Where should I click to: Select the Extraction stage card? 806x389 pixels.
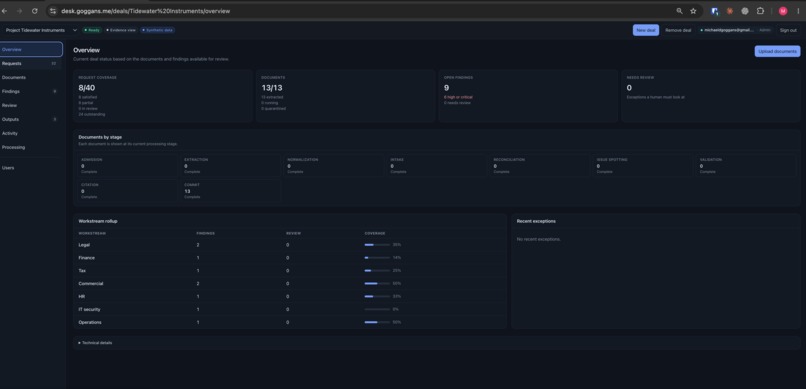(231, 165)
